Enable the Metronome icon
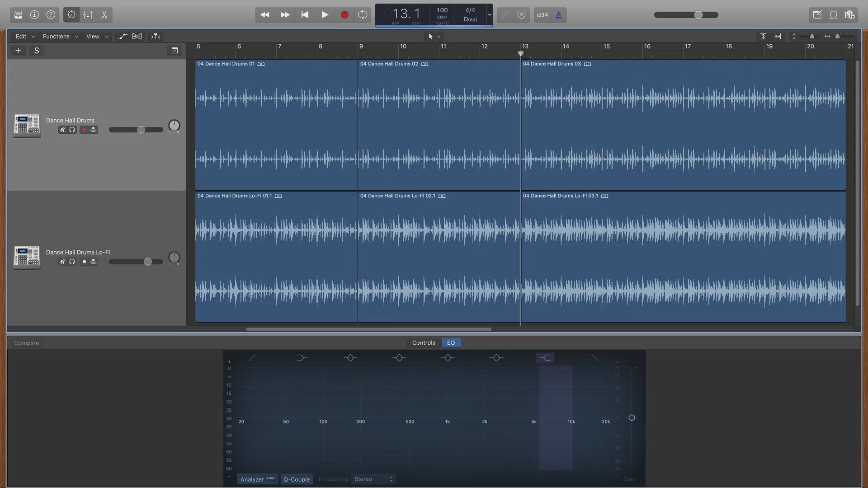The image size is (868, 488). pyautogui.click(x=559, y=15)
